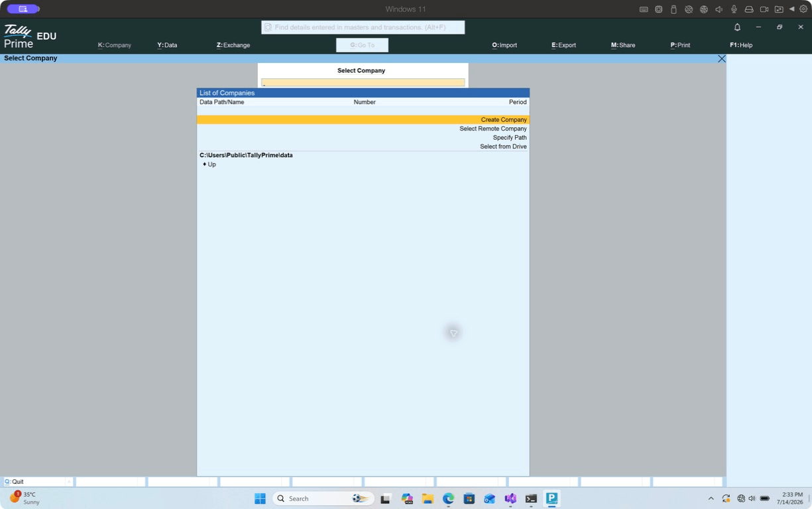Click the volume icon in system tray
The height and width of the screenshot is (509, 812).
(x=752, y=498)
